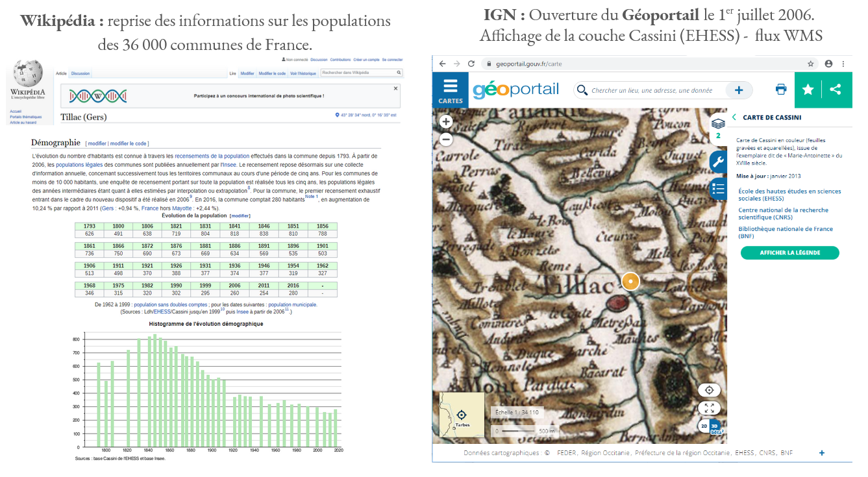
Task: Select the Modifier le code tab
Action: click(272, 73)
